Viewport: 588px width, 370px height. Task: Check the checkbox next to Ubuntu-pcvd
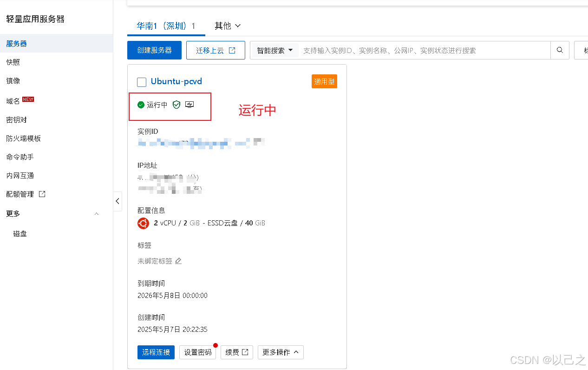142,82
